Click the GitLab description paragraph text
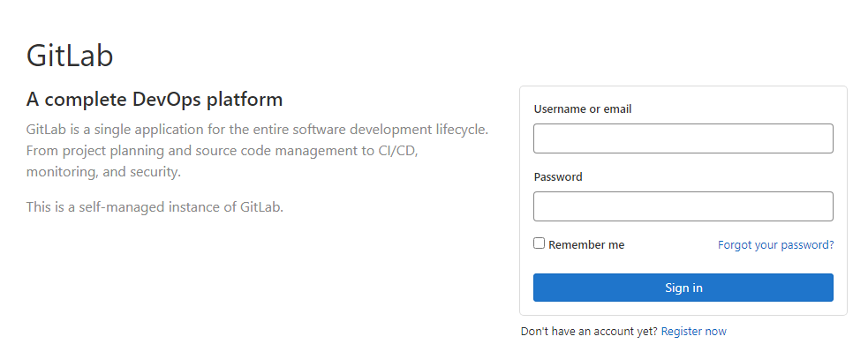 (258, 151)
